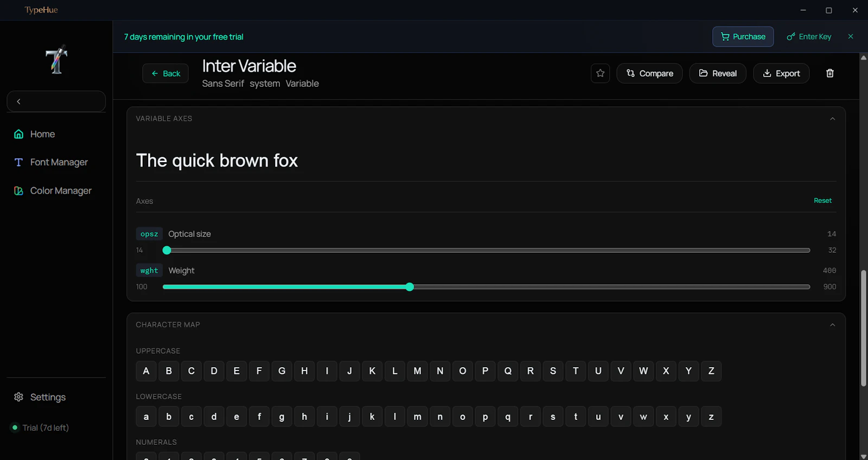This screenshot has width=868, height=460.
Task: Select lowercase glyph z
Action: click(711, 417)
